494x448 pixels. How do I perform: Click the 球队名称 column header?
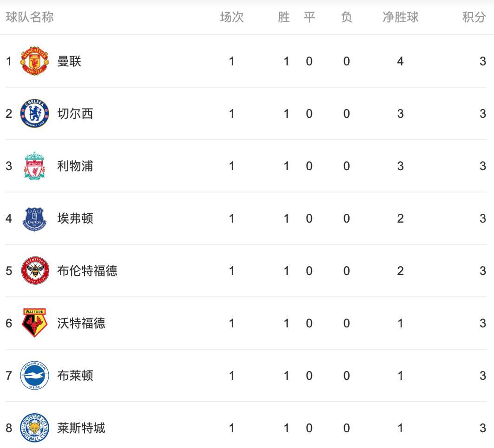coord(31,17)
